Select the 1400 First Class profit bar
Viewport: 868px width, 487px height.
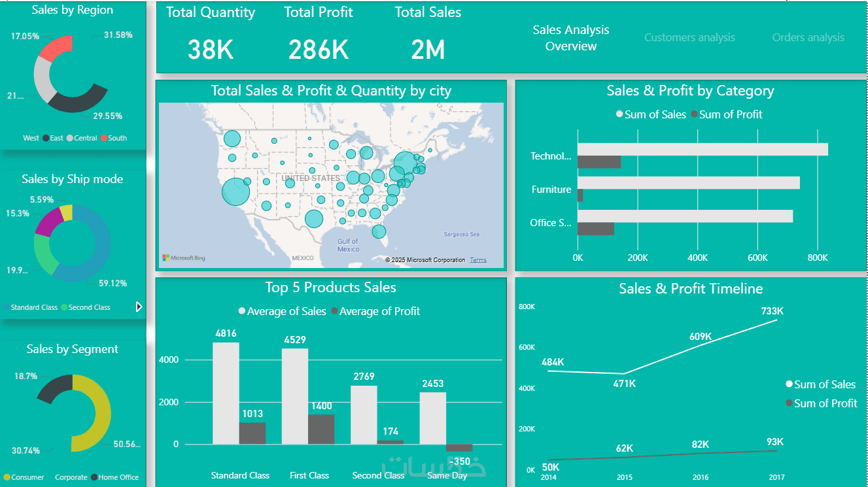(x=321, y=429)
